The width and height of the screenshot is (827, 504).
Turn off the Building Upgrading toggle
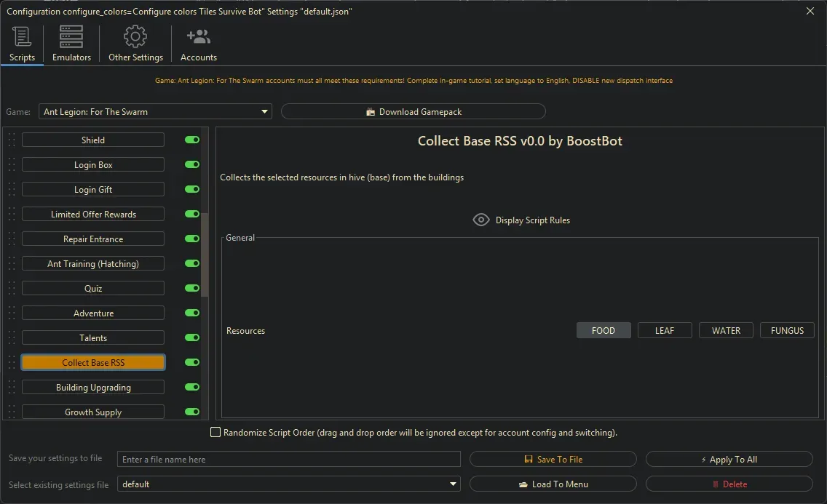click(192, 387)
